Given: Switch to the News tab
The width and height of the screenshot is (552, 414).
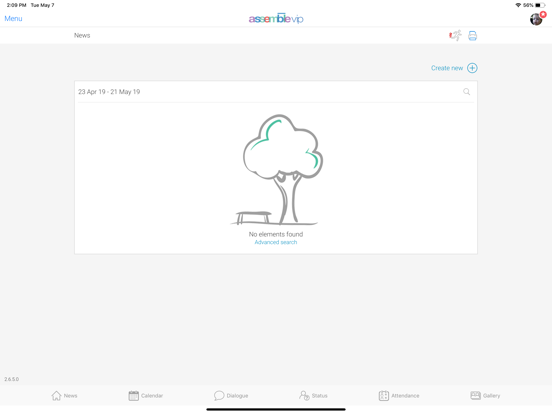Looking at the screenshot, I should pyautogui.click(x=64, y=396).
